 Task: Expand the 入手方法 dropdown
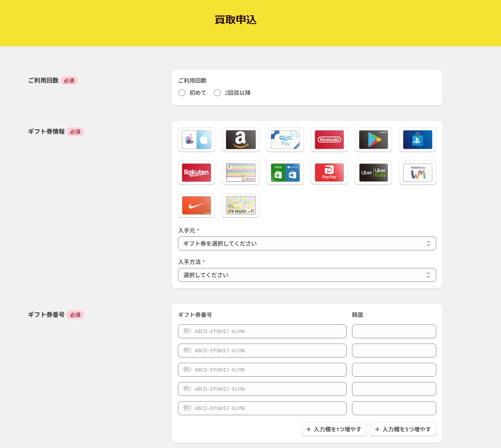307,275
